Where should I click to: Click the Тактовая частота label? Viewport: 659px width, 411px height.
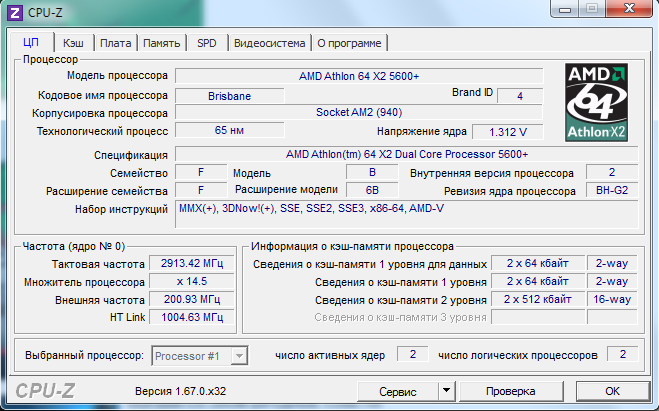point(98,264)
